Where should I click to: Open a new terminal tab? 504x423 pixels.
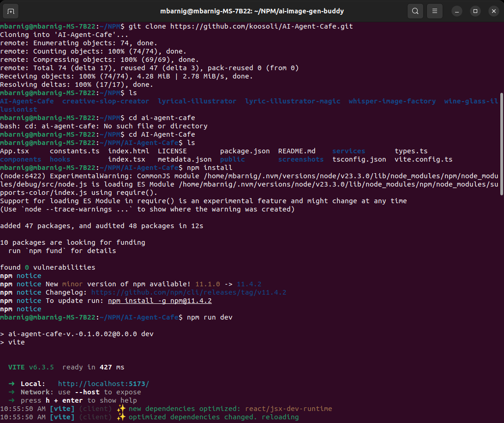click(x=11, y=11)
